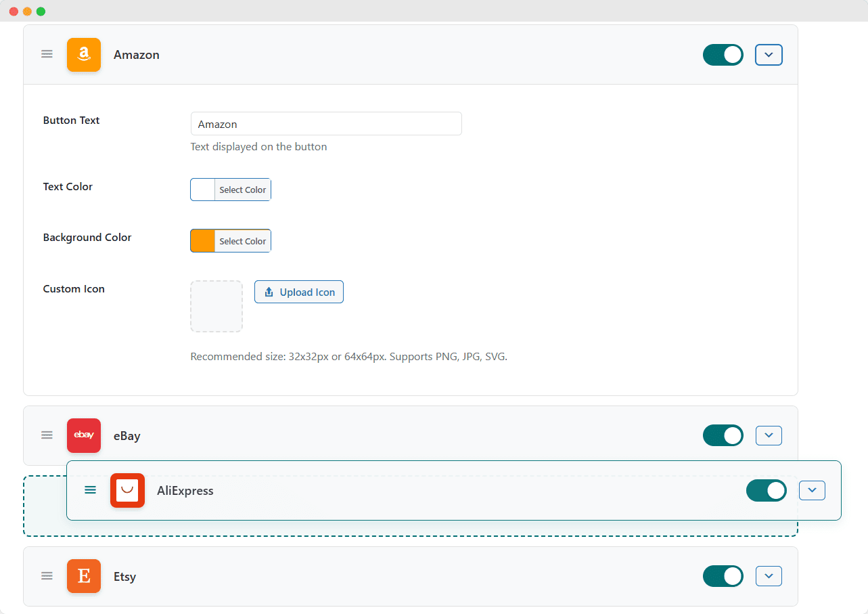This screenshot has height=614, width=868.
Task: Click the Etsy row drag handle
Action: [47, 575]
